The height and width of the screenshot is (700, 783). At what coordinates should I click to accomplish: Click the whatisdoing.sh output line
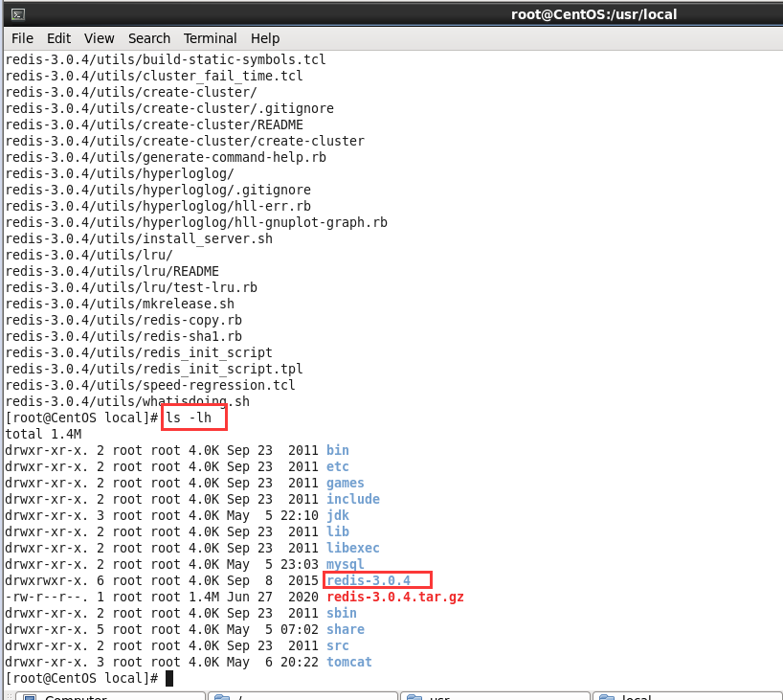click(x=127, y=402)
